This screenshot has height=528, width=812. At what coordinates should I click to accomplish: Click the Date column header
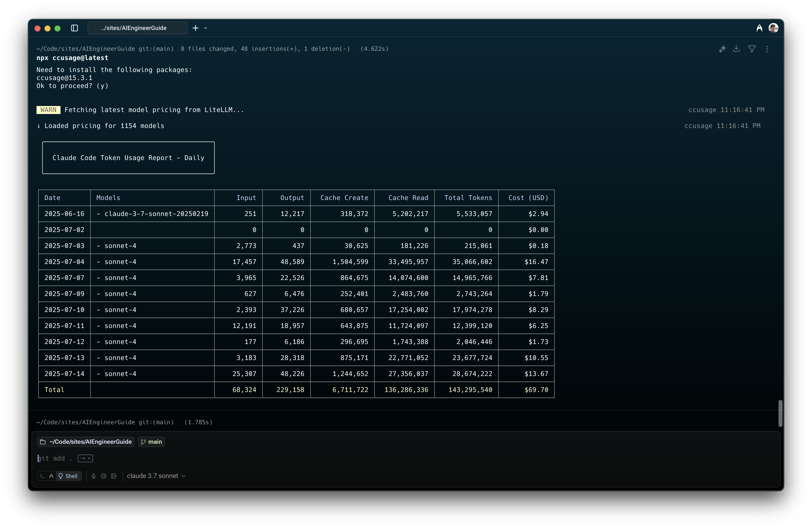pos(52,198)
